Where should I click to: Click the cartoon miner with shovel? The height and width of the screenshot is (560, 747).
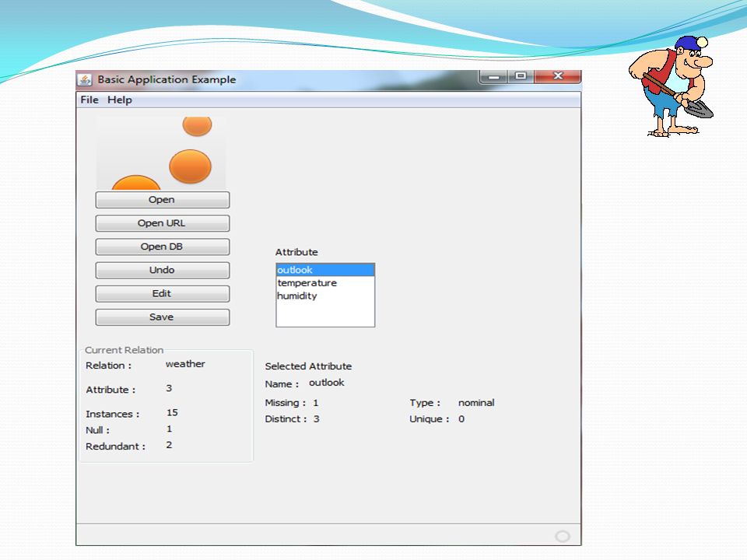click(671, 86)
